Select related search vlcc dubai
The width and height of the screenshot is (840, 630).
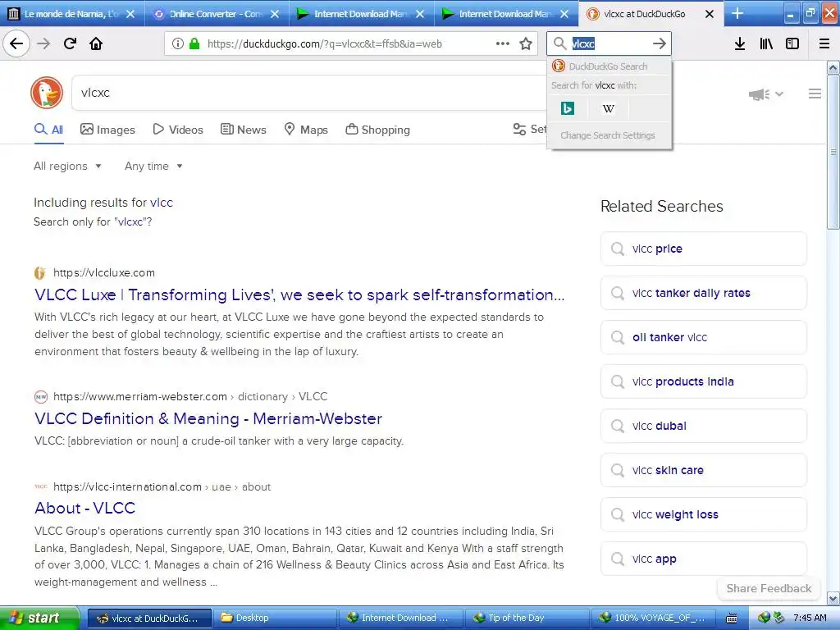point(703,426)
